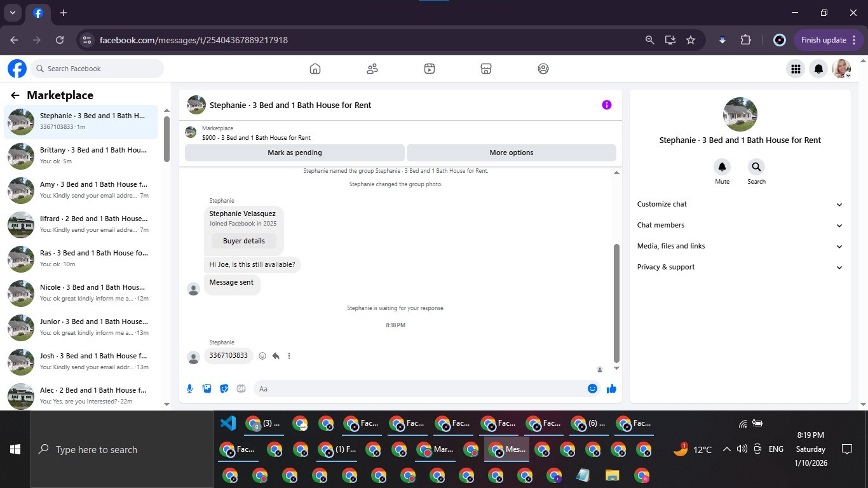Click More options button
Screen dimensions: 868x488
coord(512,152)
